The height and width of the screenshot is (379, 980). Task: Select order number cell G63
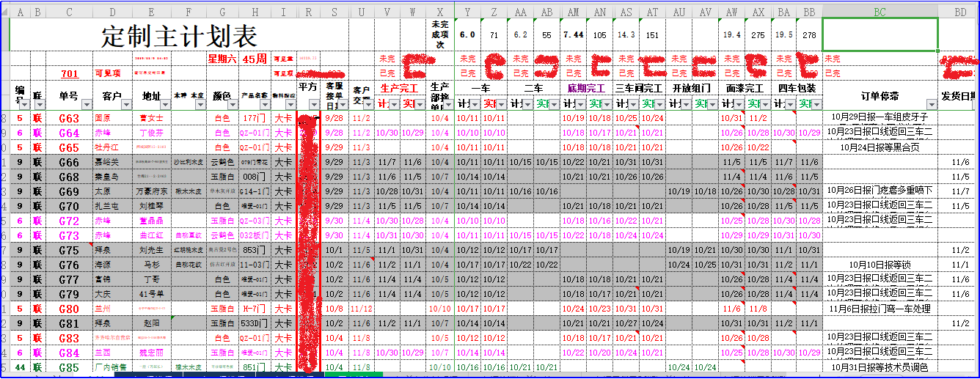(x=69, y=118)
